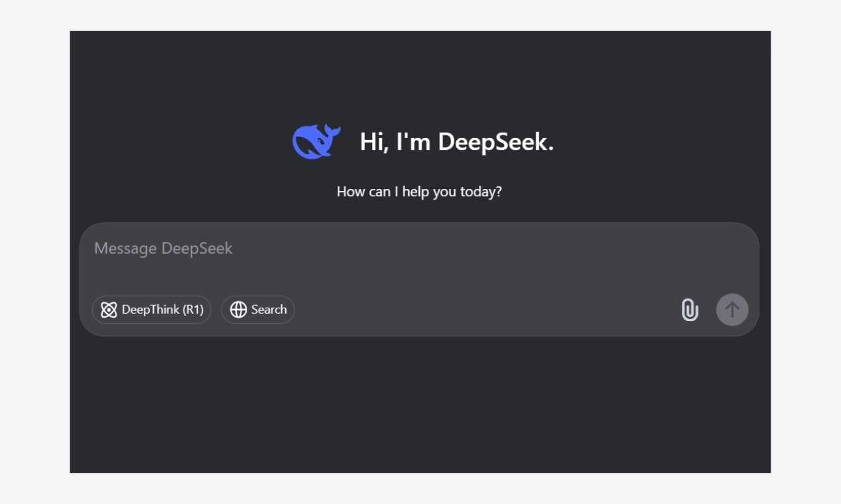Toggle DeepThink (R1) mode
The height and width of the screenshot is (504, 841).
pos(151,310)
